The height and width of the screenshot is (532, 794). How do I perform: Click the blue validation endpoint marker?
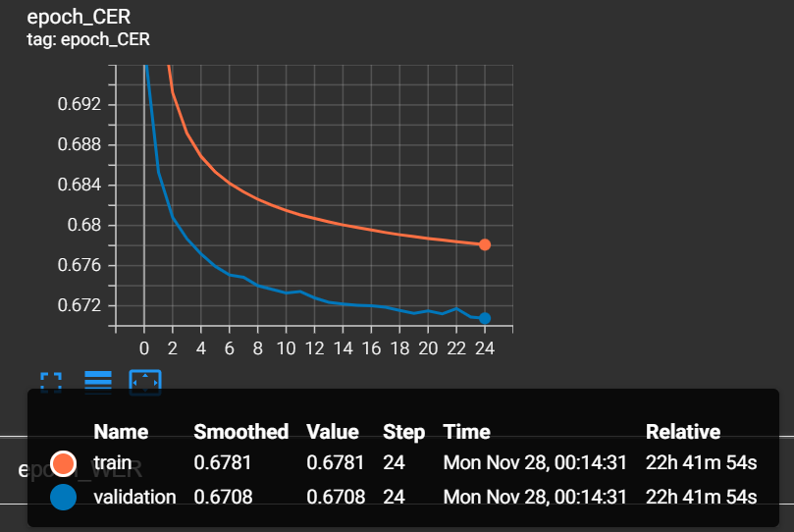tap(485, 318)
